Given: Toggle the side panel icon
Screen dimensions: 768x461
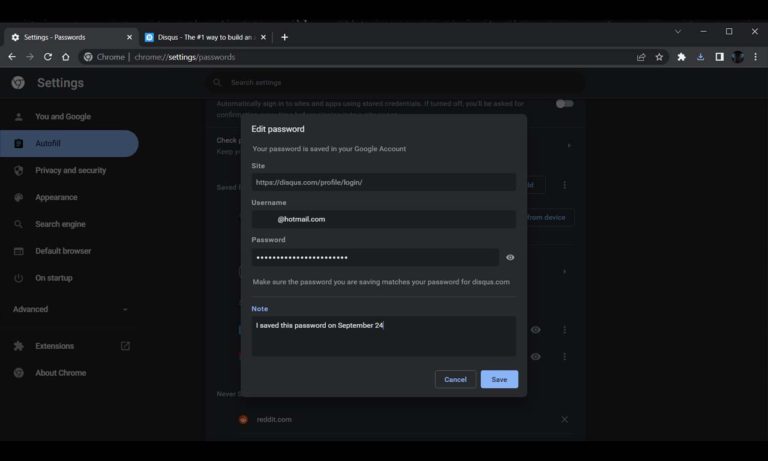Looking at the screenshot, I should (719, 57).
